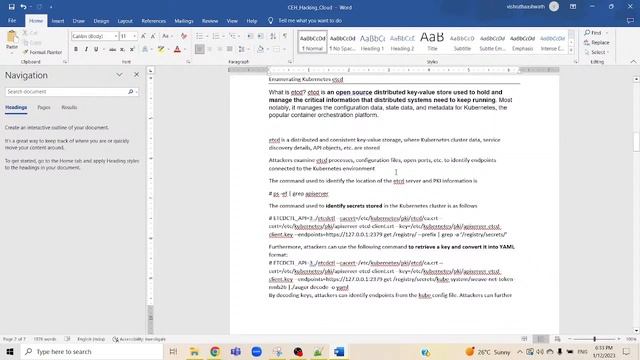Toggle Justify alignment button

230,49
